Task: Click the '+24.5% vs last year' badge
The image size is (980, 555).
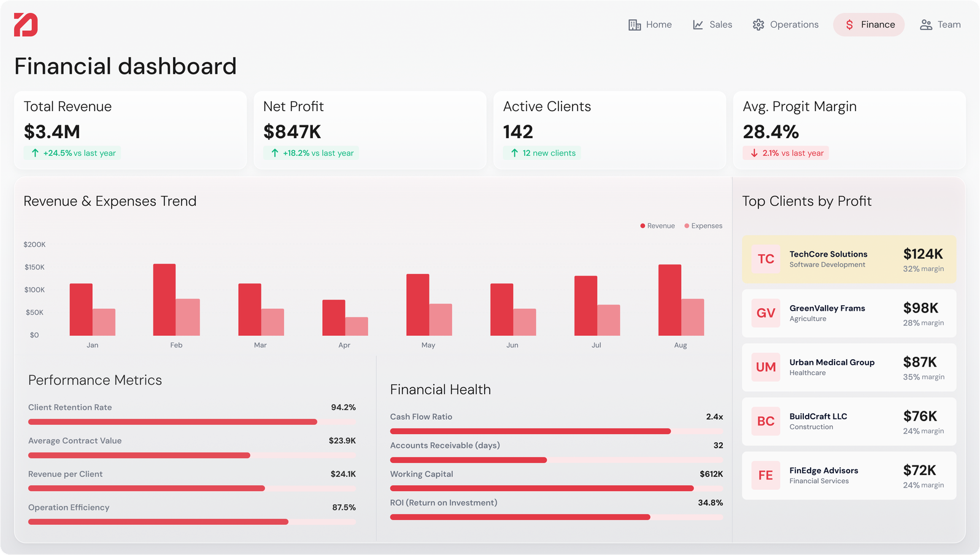Action: [72, 153]
